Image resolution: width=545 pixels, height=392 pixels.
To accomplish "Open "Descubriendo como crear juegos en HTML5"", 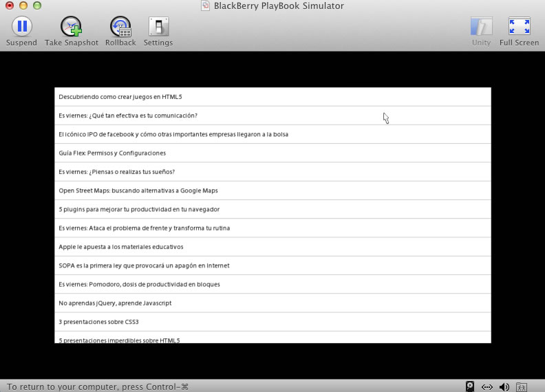I will point(273,97).
